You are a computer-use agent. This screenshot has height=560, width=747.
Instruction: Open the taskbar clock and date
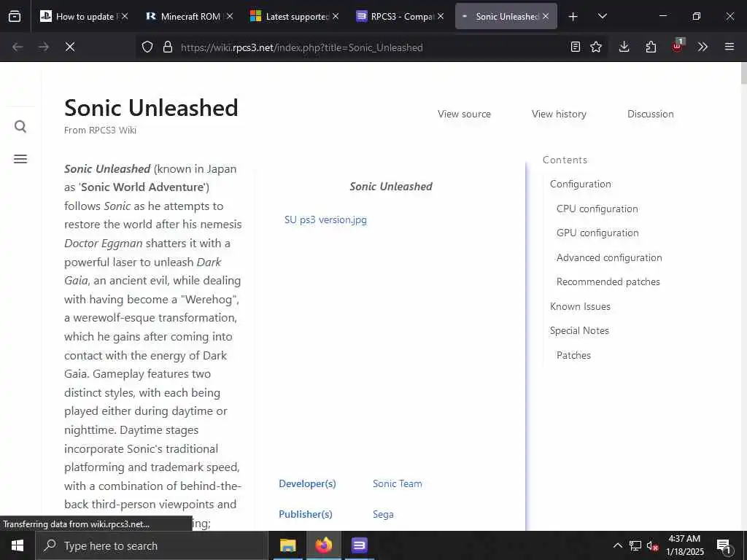(684, 545)
